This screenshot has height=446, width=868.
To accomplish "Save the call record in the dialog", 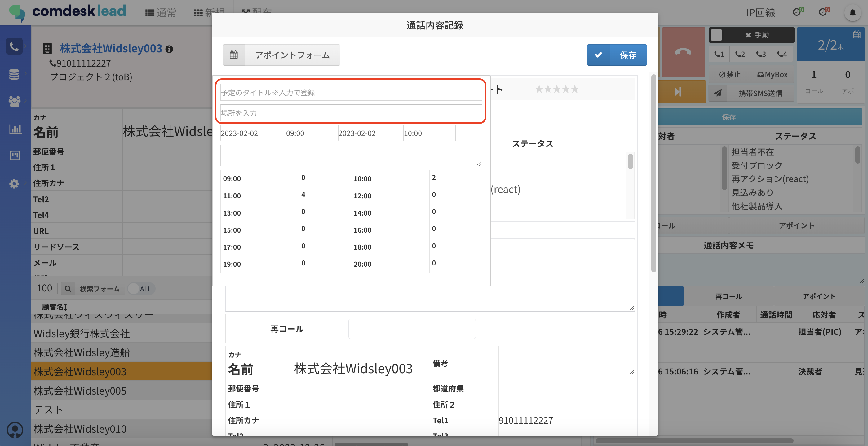I will [x=617, y=55].
